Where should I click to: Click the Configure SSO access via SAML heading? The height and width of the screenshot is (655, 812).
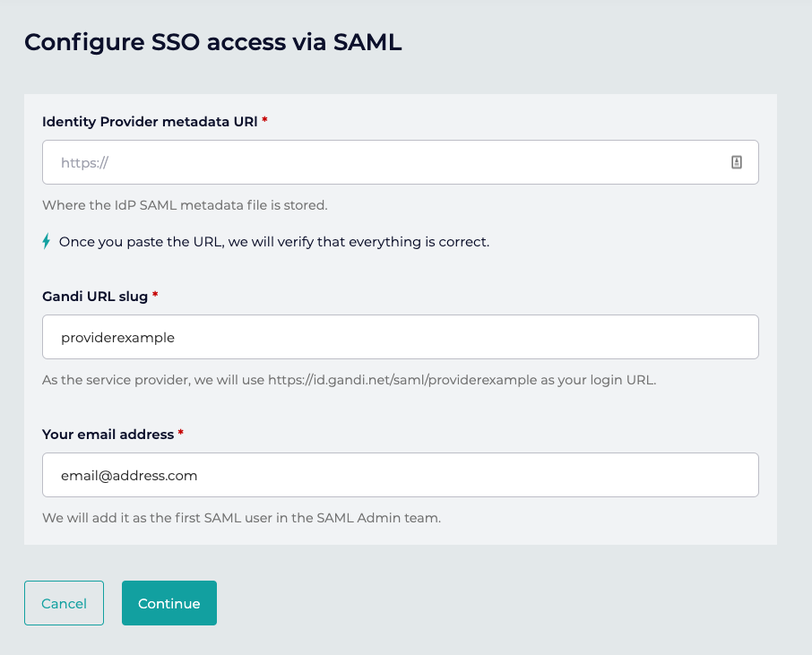point(212,42)
